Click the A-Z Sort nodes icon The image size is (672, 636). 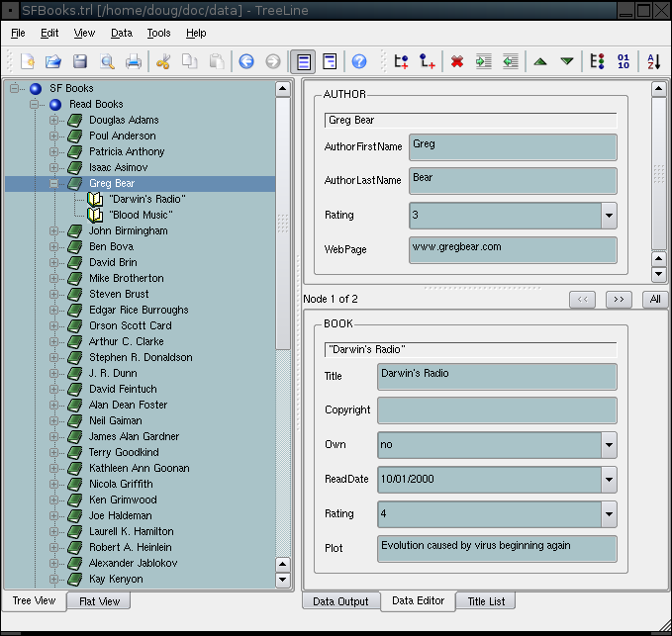(x=653, y=61)
